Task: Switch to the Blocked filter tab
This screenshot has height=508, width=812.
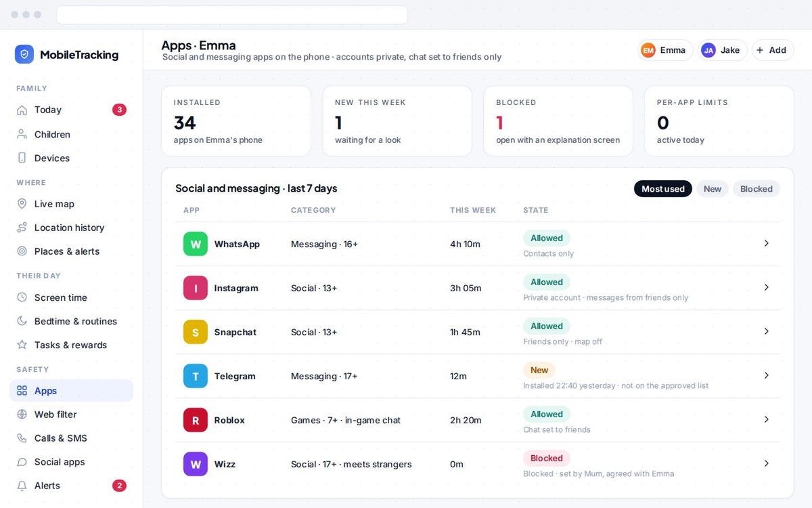Action: (x=757, y=189)
